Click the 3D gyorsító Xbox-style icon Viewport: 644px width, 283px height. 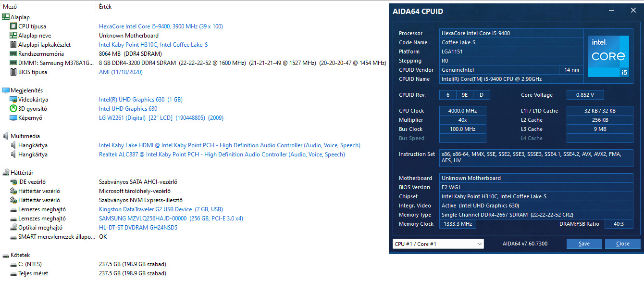(13, 109)
